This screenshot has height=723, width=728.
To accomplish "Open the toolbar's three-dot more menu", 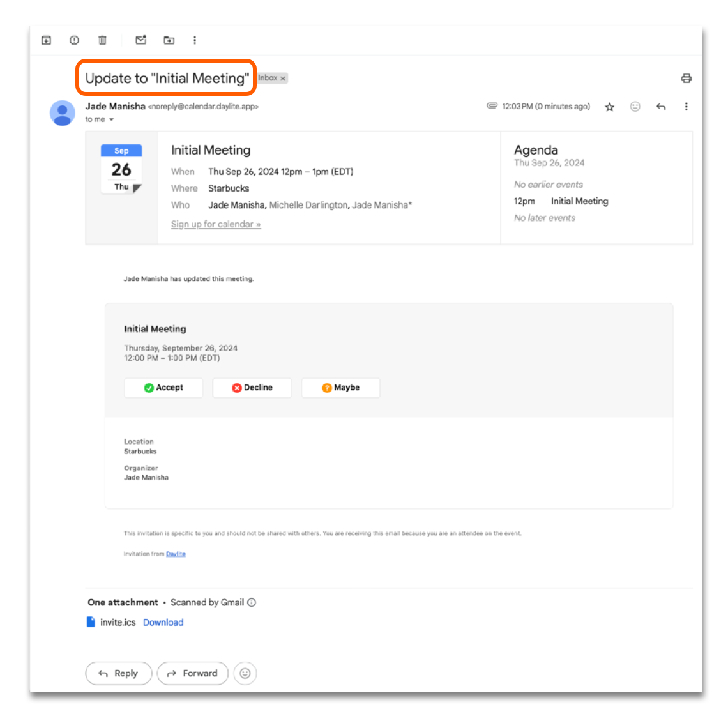I will click(195, 40).
